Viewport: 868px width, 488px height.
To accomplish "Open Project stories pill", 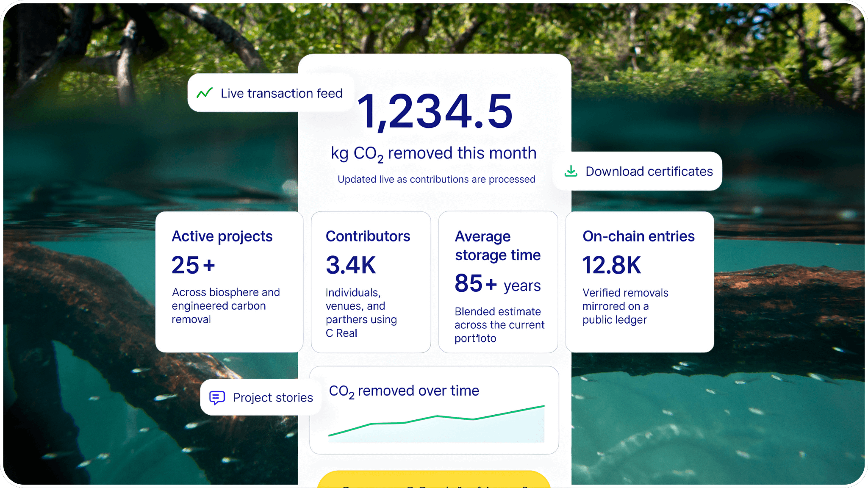I will click(261, 397).
